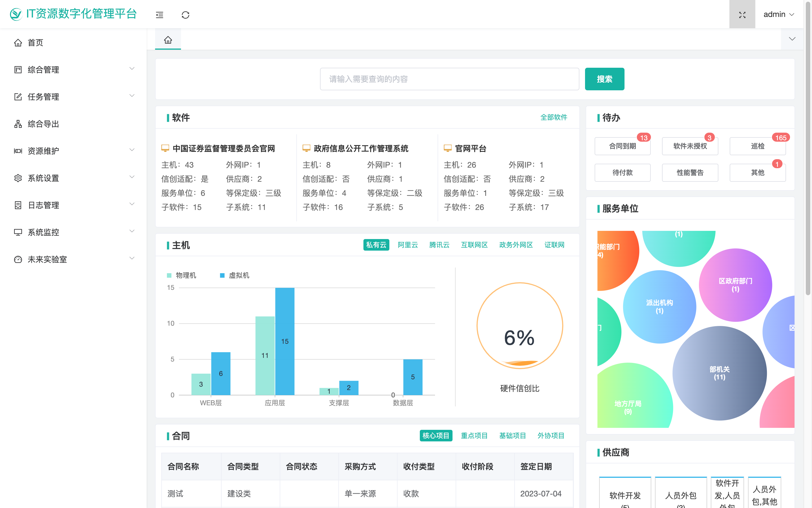This screenshot has height=508, width=812.
Task: Switch contracts to 基础项目 tab
Action: (x=512, y=436)
